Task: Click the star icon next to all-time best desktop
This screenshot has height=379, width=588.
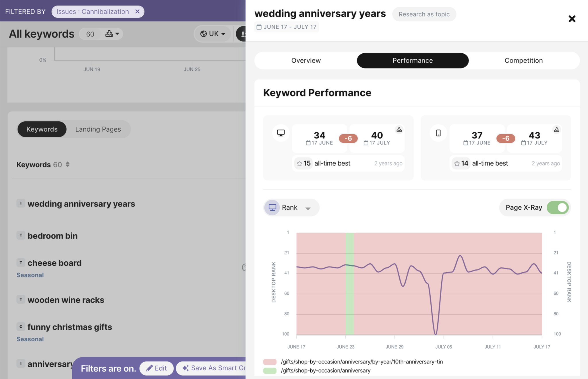Action: tap(299, 163)
